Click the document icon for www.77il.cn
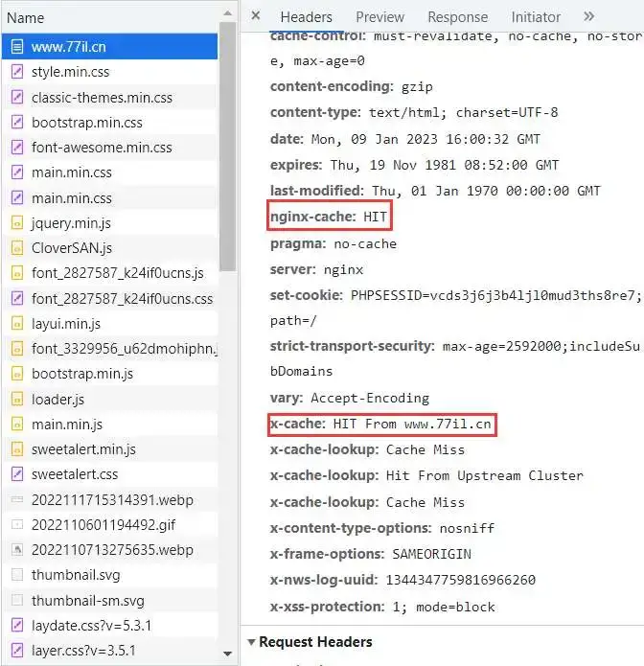This screenshot has width=644, height=666. 16,46
